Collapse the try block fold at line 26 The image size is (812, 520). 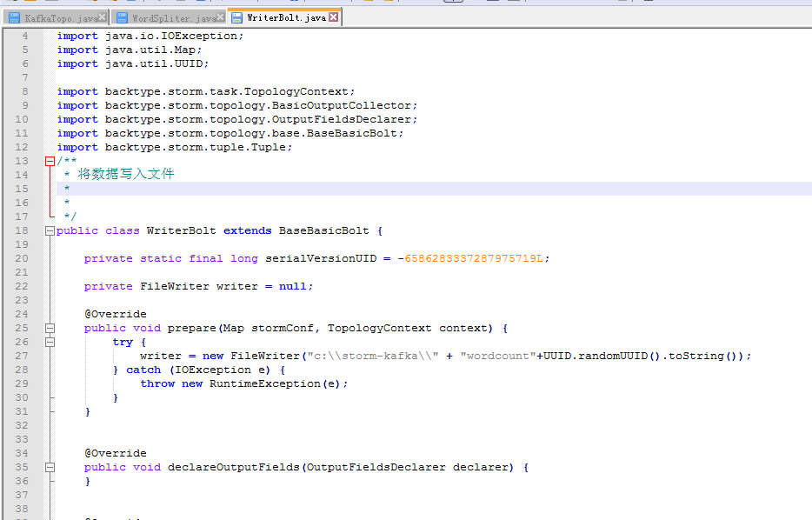pos(50,343)
